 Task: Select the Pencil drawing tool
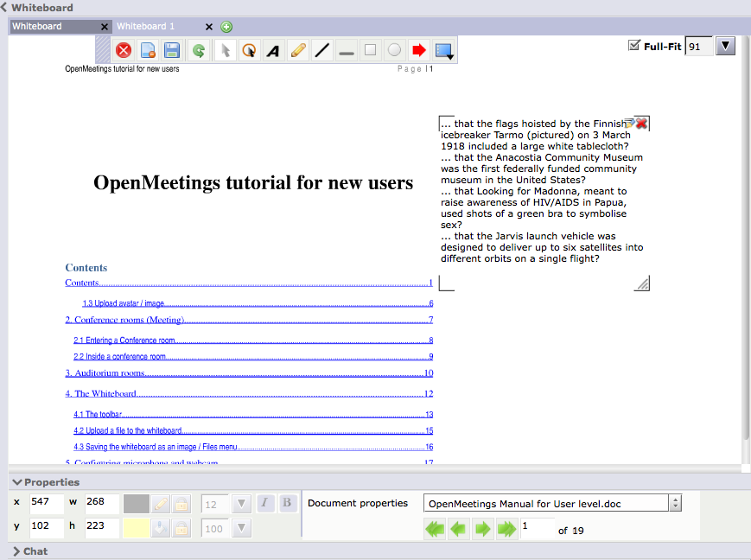coord(297,51)
